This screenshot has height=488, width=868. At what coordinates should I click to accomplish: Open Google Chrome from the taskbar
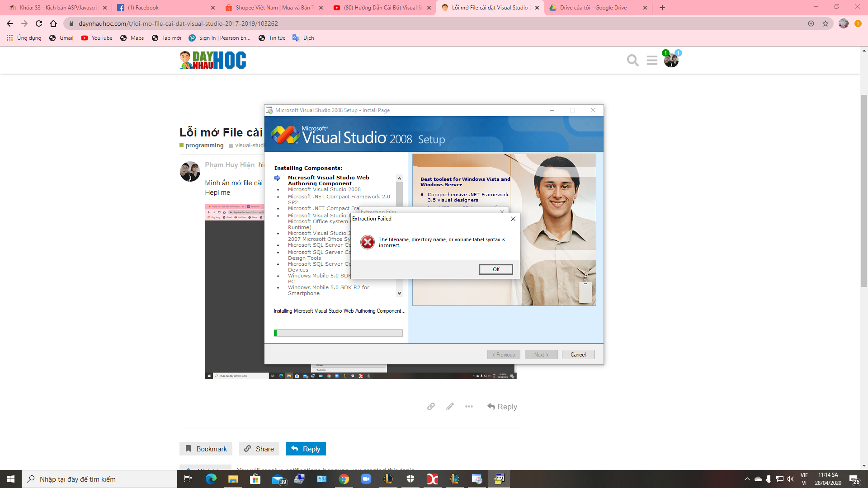[344, 479]
